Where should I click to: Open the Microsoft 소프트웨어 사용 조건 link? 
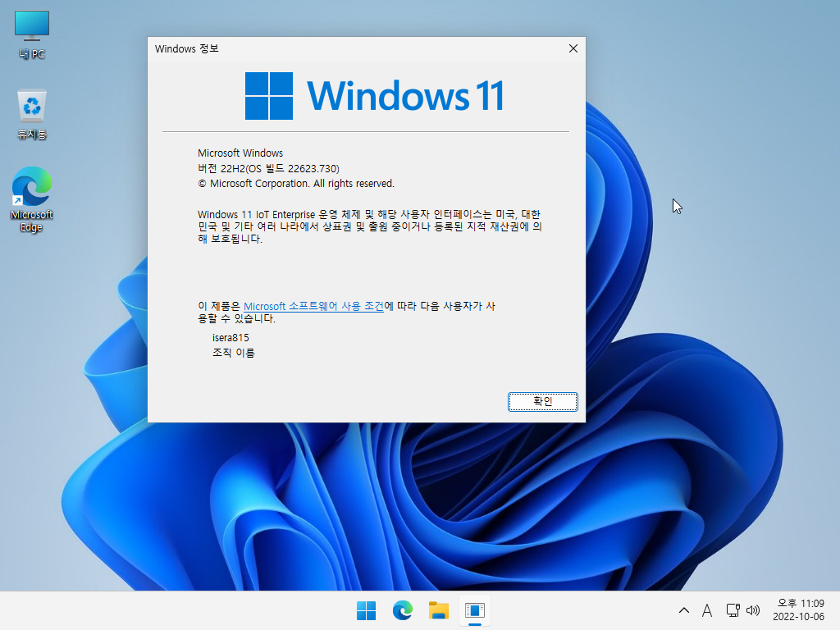(313, 306)
